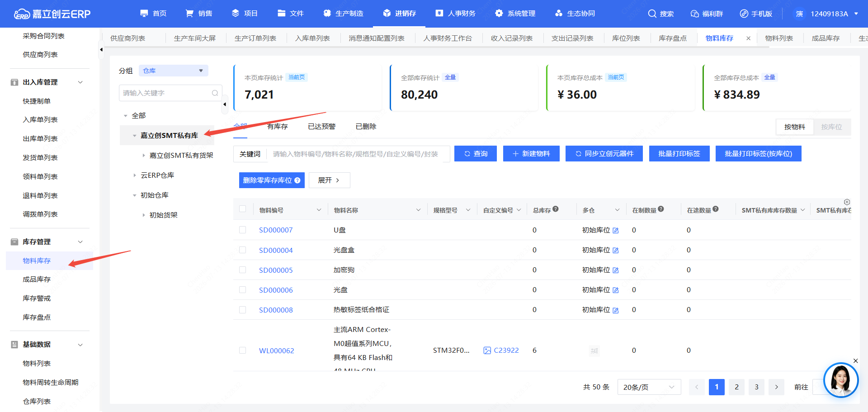Open the 销售 sales menu
Image resolution: width=868 pixels, height=412 pixels.
(x=199, y=14)
